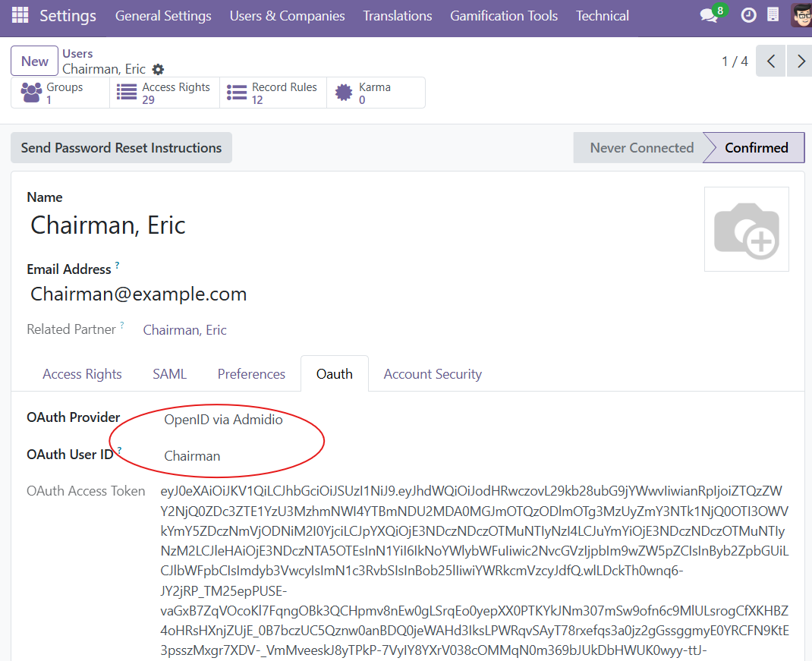Open the user avatar menu
This screenshot has width=812, height=661.
click(801, 16)
